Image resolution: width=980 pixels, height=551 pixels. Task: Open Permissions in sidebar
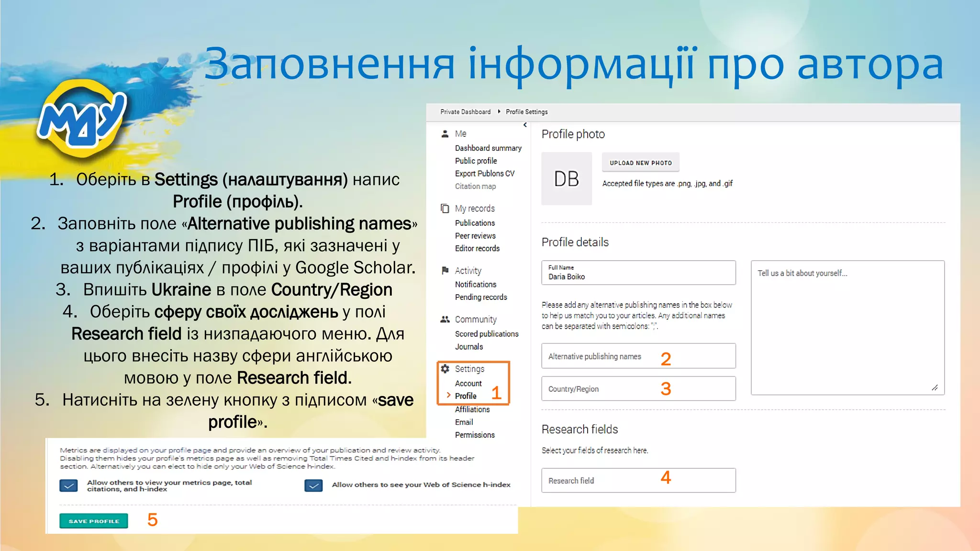(x=475, y=435)
